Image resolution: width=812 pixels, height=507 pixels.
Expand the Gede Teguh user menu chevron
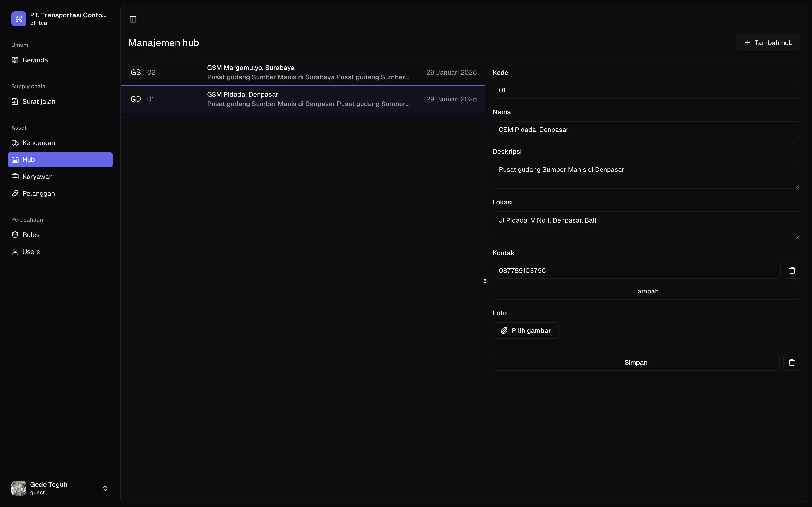pos(105,488)
